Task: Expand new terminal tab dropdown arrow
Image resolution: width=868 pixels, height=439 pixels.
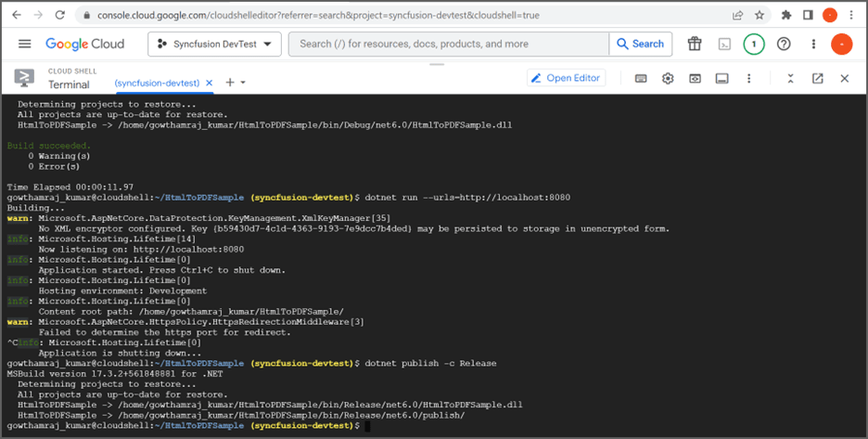Action: coord(242,83)
